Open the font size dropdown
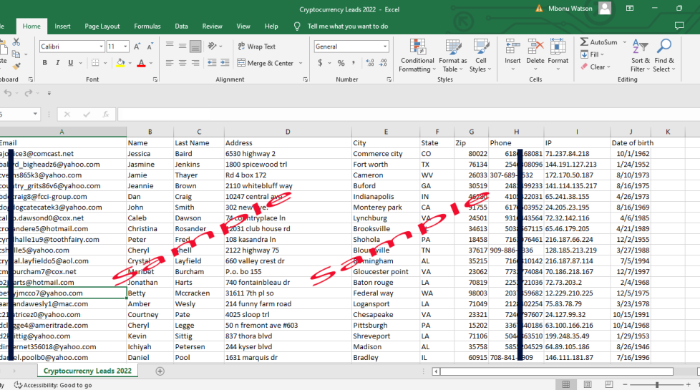Image resolution: width=700 pixels, height=390 pixels. pos(126,46)
